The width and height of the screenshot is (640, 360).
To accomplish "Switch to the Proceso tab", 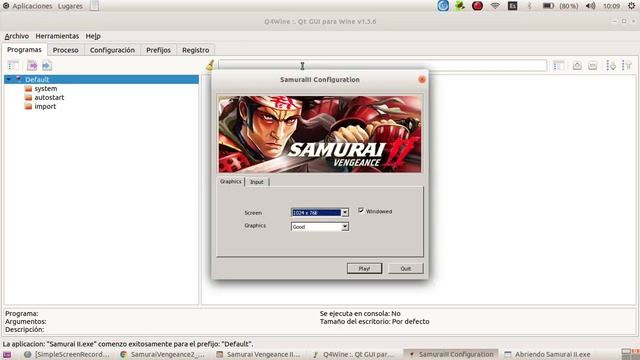I will point(66,50).
